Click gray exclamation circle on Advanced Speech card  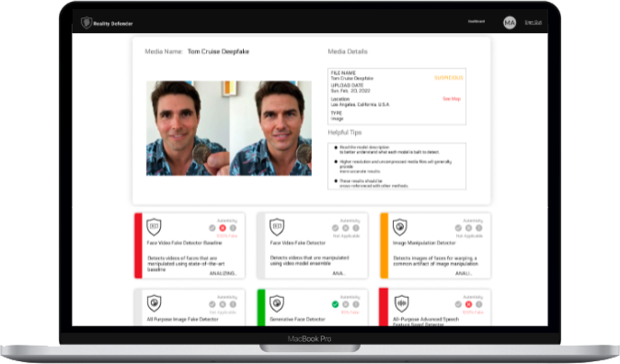[479, 304]
